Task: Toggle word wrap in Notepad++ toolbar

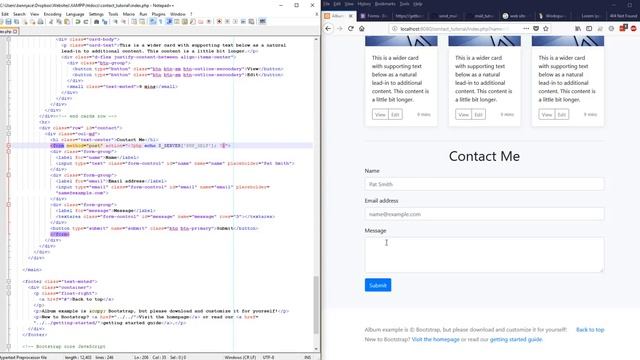Action: pos(152,21)
